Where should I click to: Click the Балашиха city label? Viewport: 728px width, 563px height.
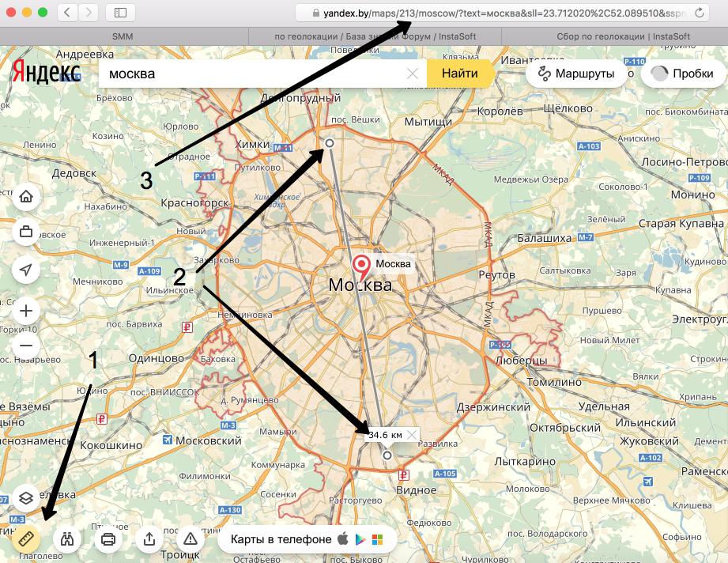pyautogui.click(x=544, y=238)
